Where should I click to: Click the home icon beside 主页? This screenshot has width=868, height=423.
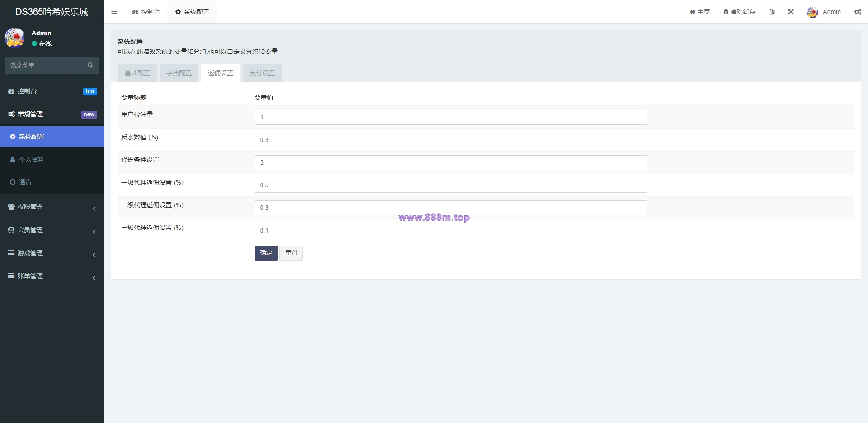(x=692, y=12)
